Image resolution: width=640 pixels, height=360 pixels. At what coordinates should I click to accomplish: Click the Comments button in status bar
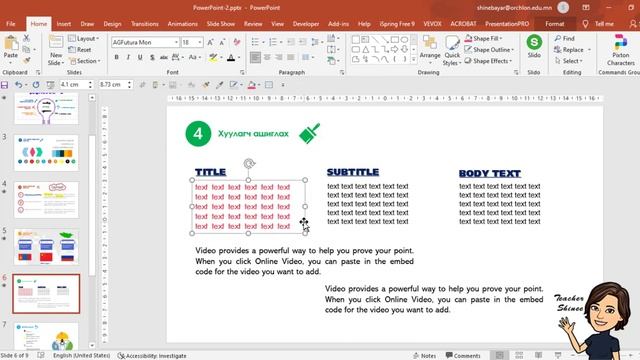point(463,356)
